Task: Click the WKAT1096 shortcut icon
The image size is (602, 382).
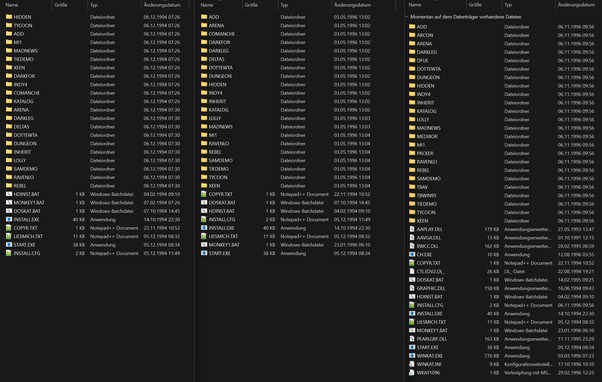Action: tap(412, 373)
